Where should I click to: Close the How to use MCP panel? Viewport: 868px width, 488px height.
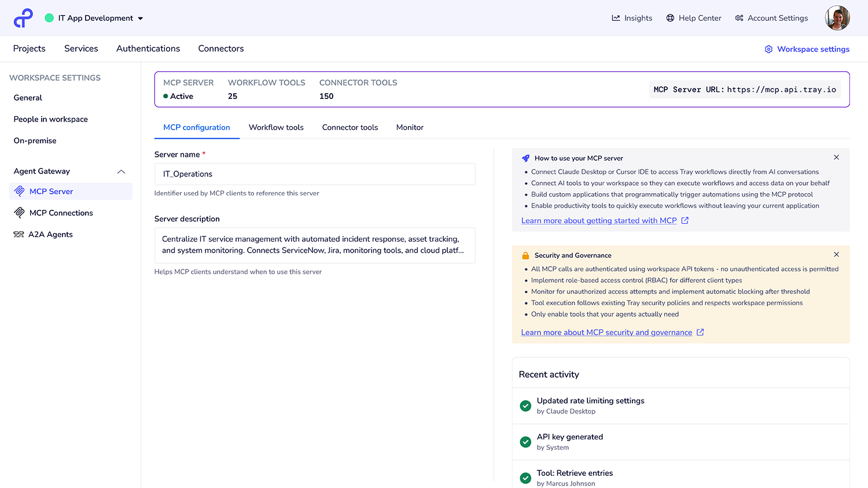(836, 157)
